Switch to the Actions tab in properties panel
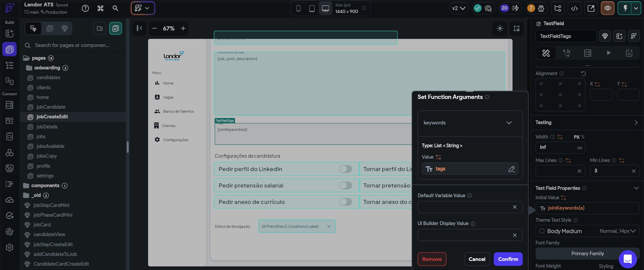The width and height of the screenshot is (644, 270). pos(567,53)
